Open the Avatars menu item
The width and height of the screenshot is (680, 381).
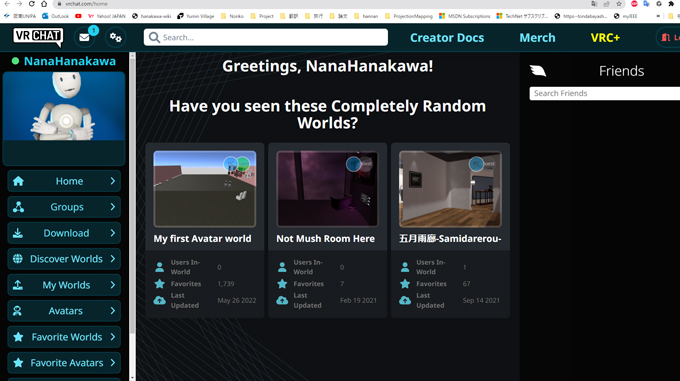click(64, 311)
